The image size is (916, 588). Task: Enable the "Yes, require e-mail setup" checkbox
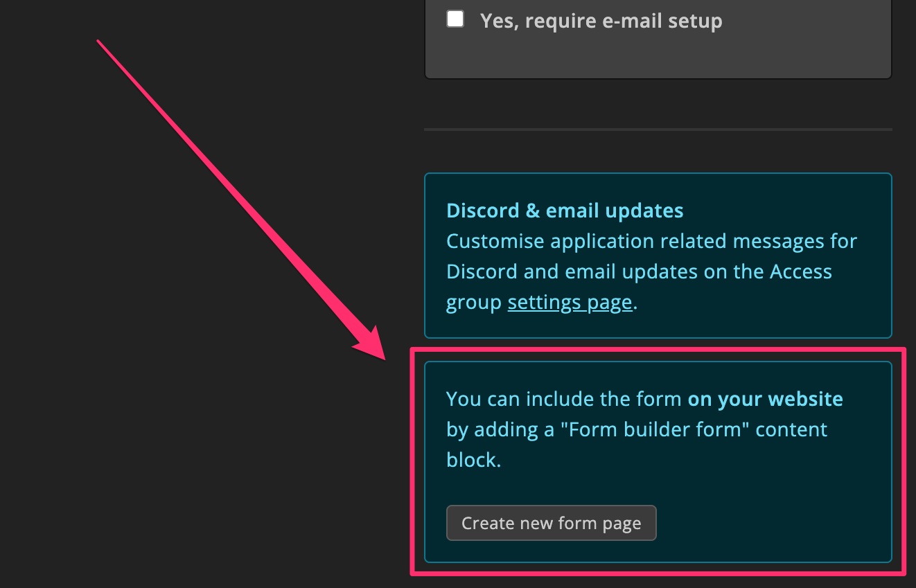(455, 19)
